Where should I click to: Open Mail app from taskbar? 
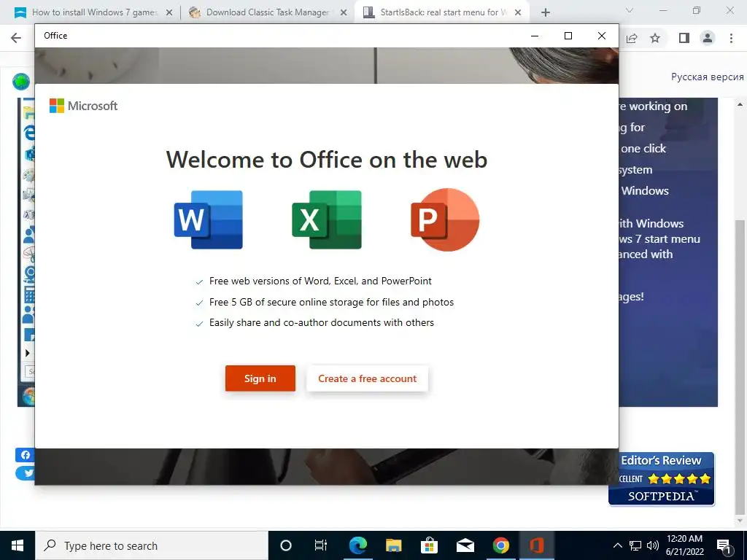click(465, 545)
